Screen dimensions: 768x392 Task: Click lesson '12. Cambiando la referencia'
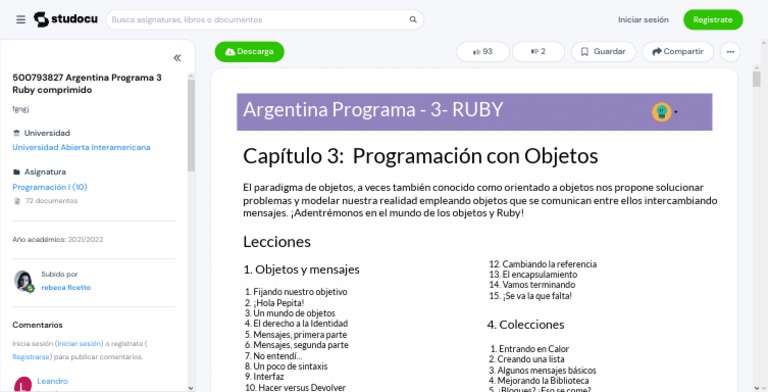543,264
